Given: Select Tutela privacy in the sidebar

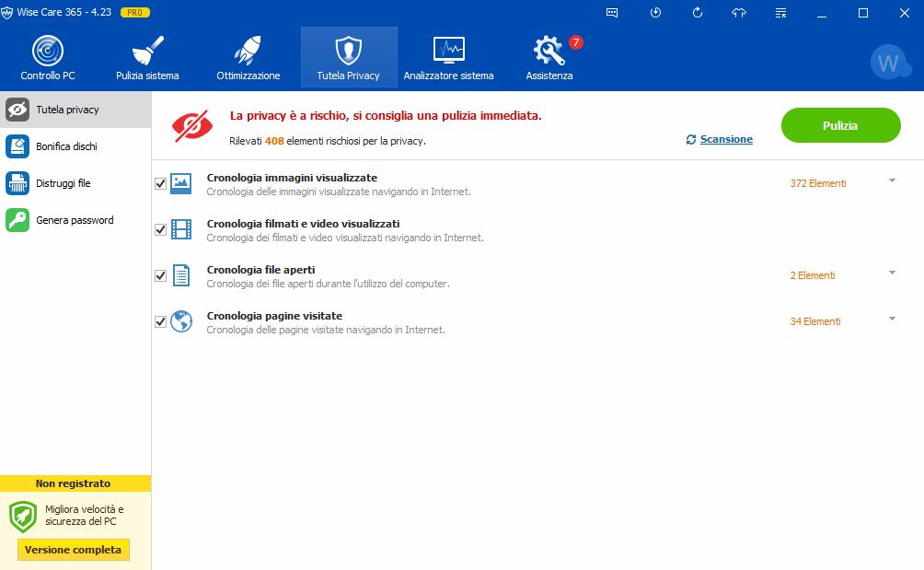Looking at the screenshot, I should 75,110.
